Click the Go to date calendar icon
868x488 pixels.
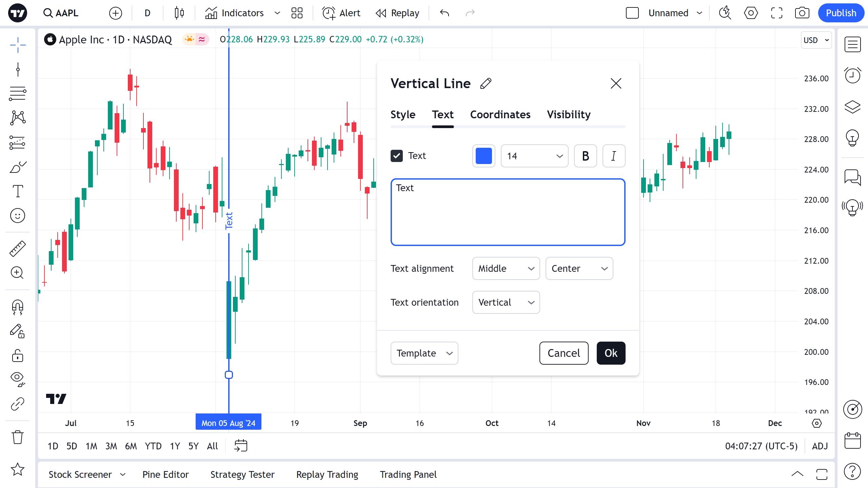(x=241, y=446)
